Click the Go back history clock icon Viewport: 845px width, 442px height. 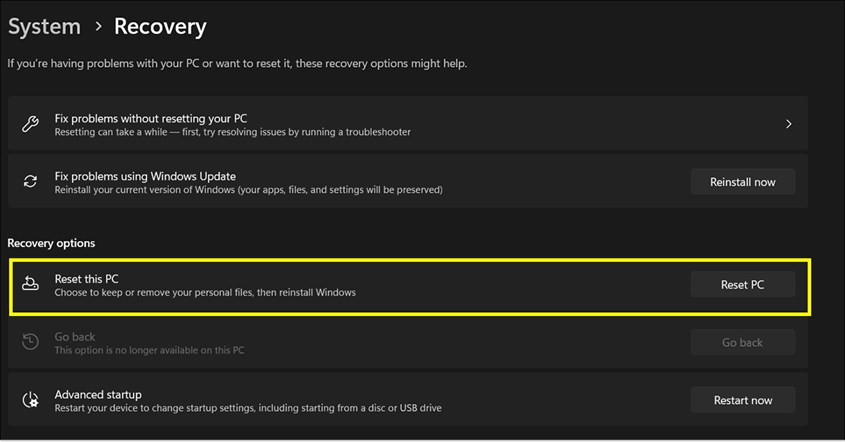[31, 343]
